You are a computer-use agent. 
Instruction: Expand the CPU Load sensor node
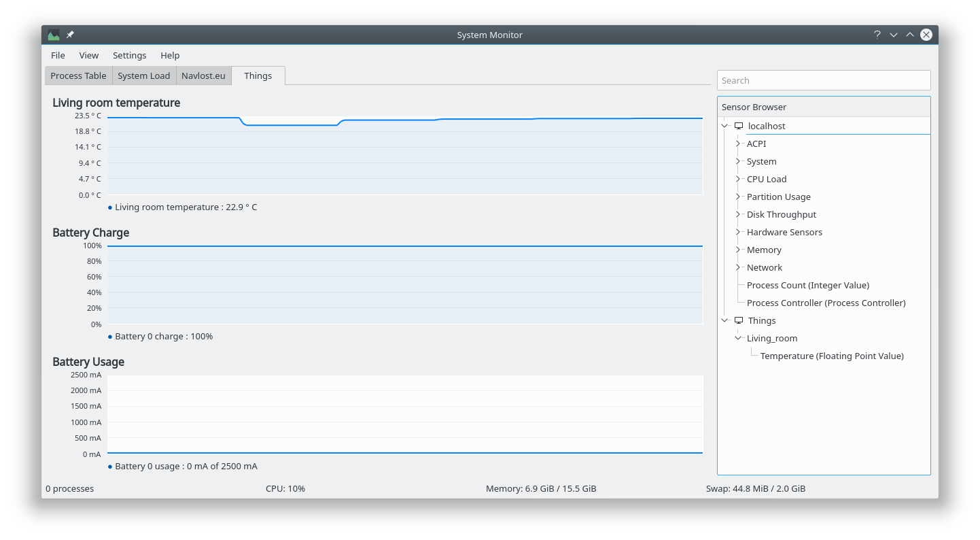click(x=738, y=179)
